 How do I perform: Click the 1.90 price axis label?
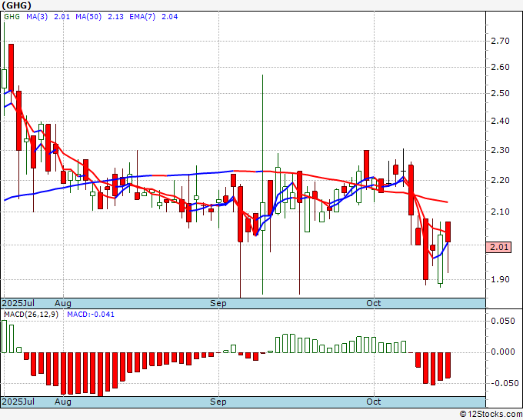501,279
